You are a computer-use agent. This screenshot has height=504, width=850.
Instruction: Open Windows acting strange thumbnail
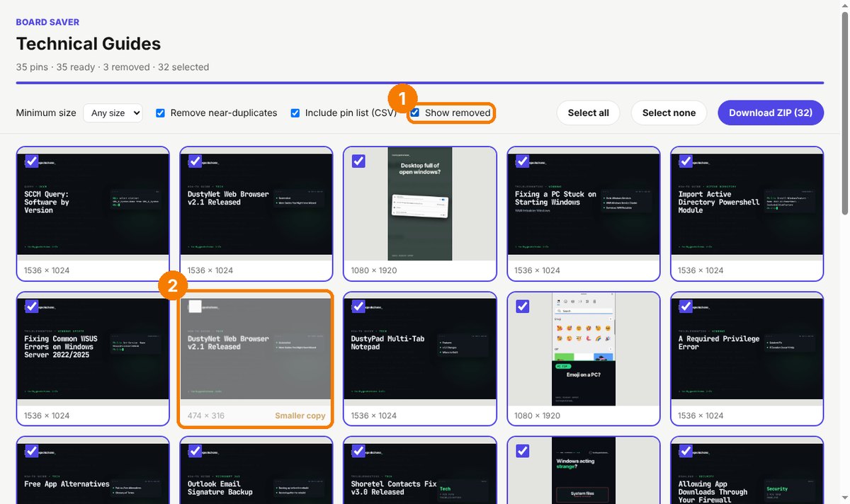point(584,471)
